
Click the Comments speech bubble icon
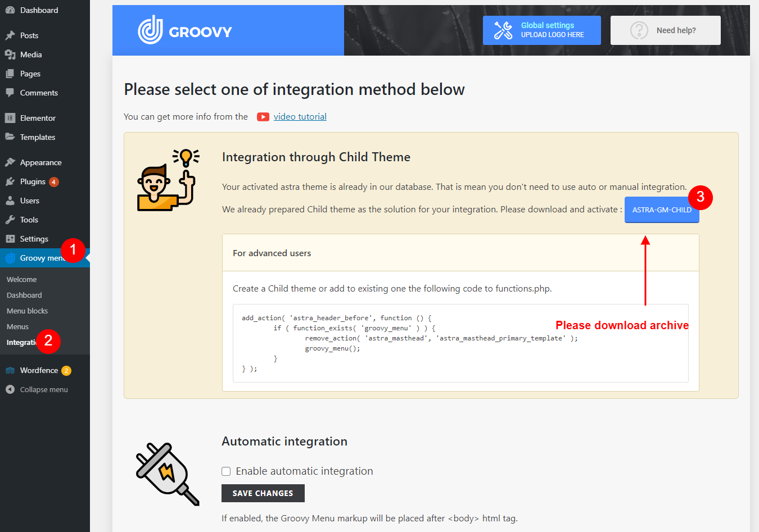[x=10, y=93]
